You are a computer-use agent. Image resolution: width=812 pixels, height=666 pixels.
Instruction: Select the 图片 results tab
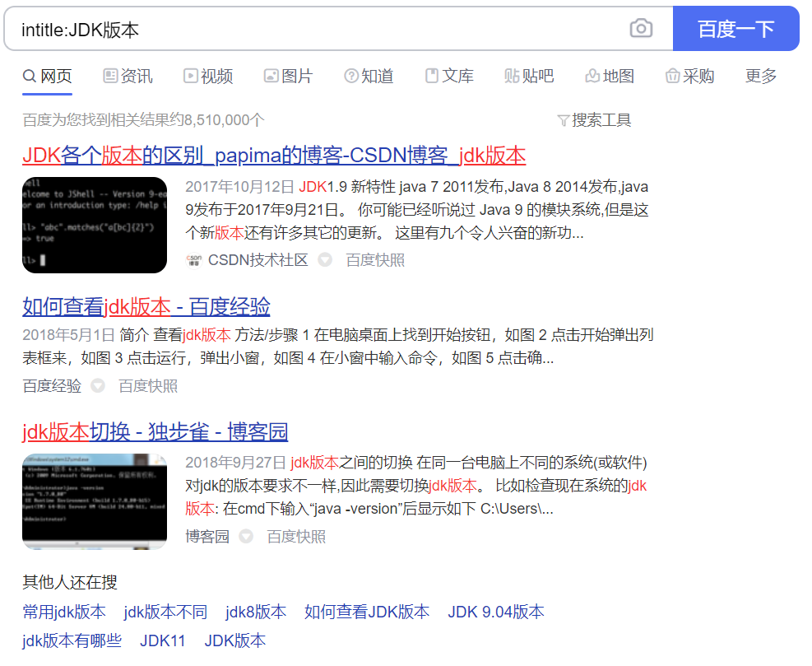289,77
